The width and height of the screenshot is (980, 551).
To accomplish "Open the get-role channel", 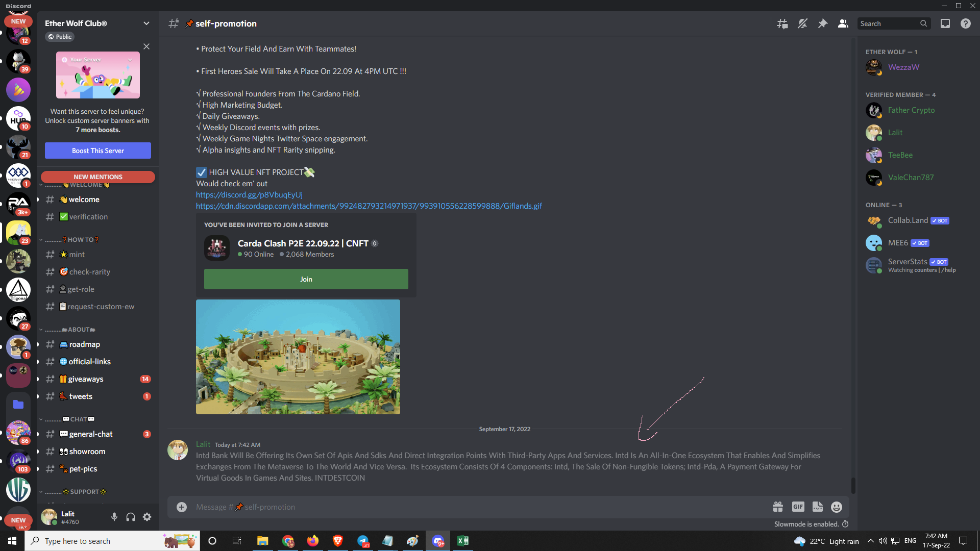I will 97,289.
